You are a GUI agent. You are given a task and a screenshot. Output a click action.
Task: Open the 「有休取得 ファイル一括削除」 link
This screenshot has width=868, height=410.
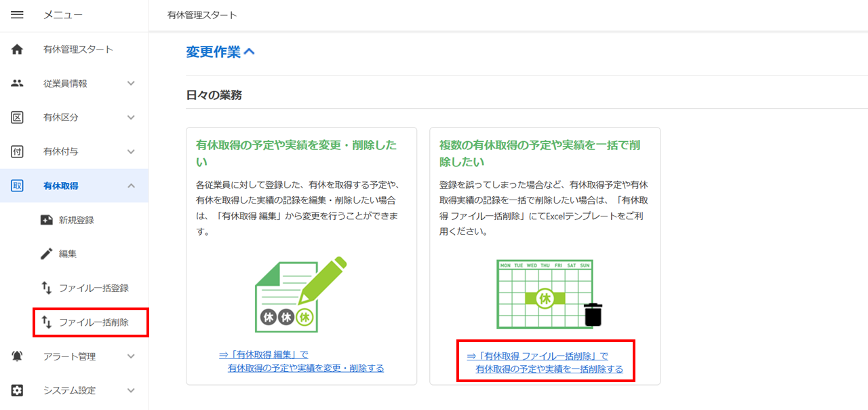545,362
